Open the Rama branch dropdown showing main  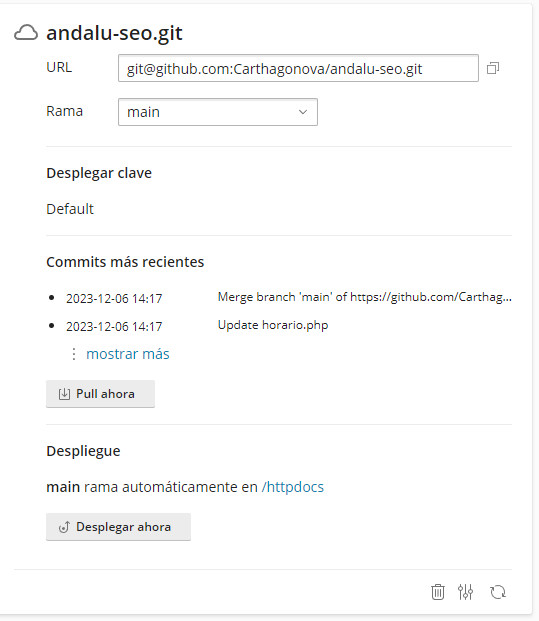[218, 112]
